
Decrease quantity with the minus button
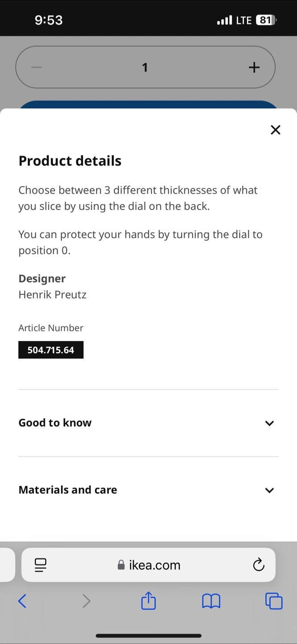(x=37, y=67)
